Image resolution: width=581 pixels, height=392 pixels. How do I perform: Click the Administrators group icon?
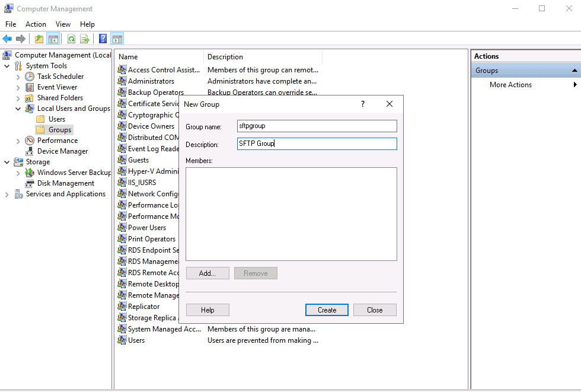click(x=122, y=81)
